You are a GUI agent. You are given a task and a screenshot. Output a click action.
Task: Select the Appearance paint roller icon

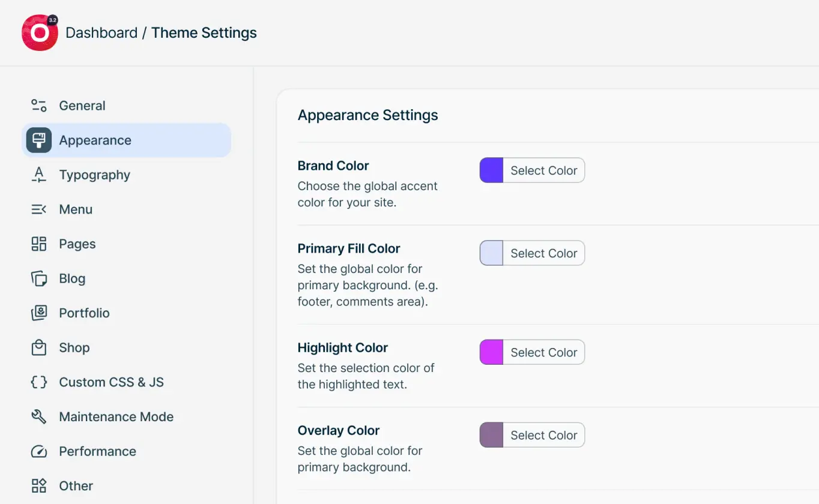pos(38,140)
